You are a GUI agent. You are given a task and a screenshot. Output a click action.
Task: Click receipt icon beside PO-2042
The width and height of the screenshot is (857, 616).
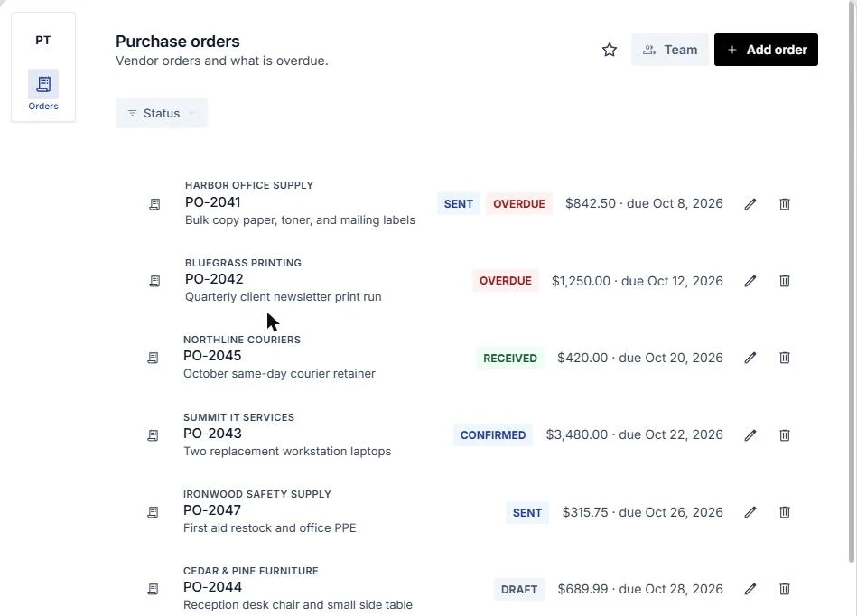pyautogui.click(x=154, y=281)
